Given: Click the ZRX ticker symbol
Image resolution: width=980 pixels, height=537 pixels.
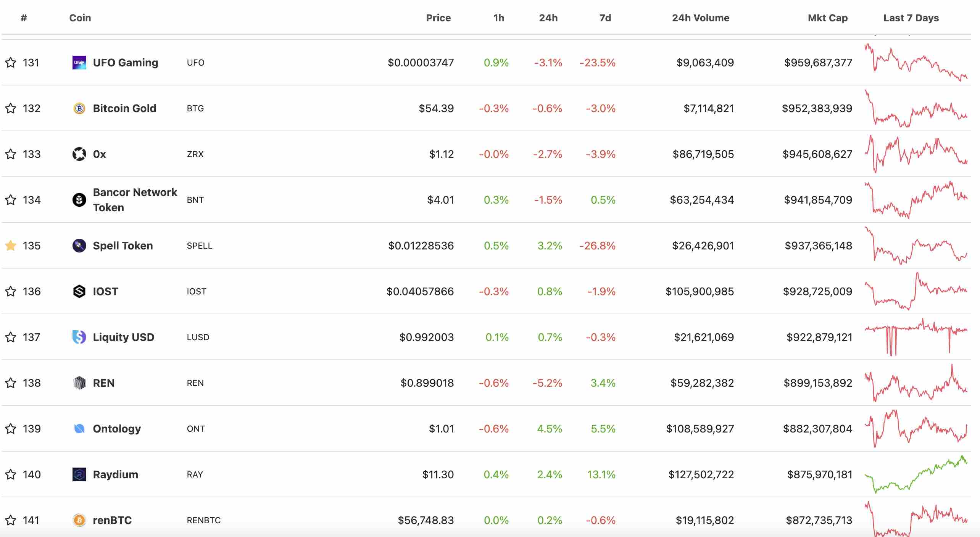Looking at the screenshot, I should pyautogui.click(x=195, y=154).
